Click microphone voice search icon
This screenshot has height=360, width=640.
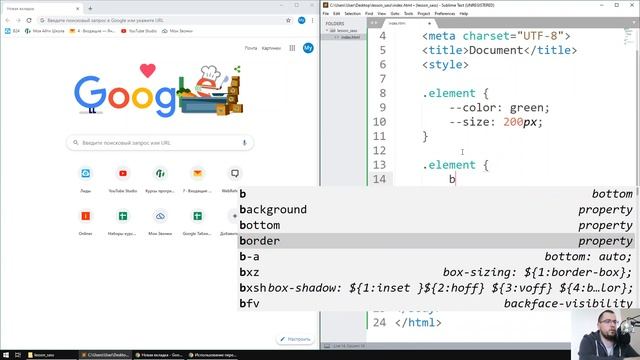(244, 143)
